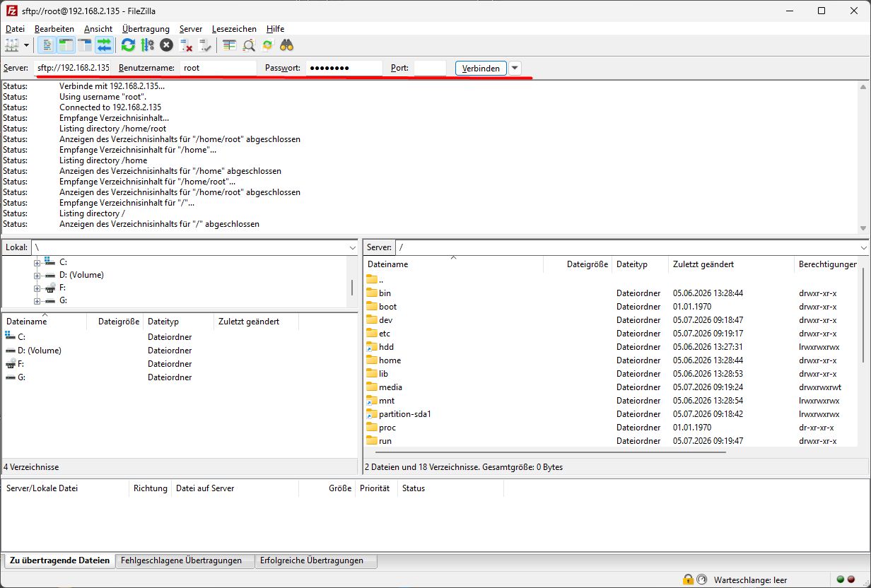Screen dimensions: 871x588
Task: Click the Passwort input field
Action: 344,68
